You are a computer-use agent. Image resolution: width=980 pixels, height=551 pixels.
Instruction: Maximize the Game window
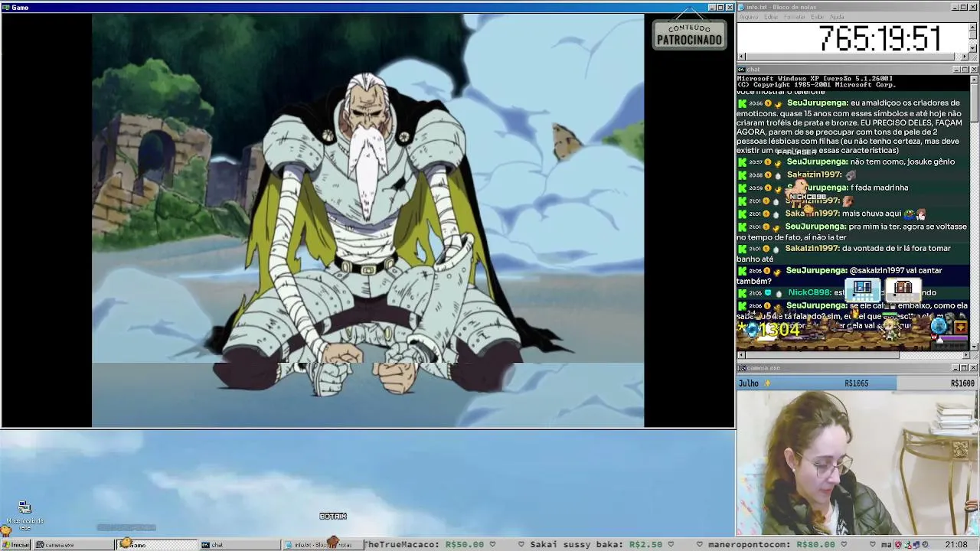(720, 8)
